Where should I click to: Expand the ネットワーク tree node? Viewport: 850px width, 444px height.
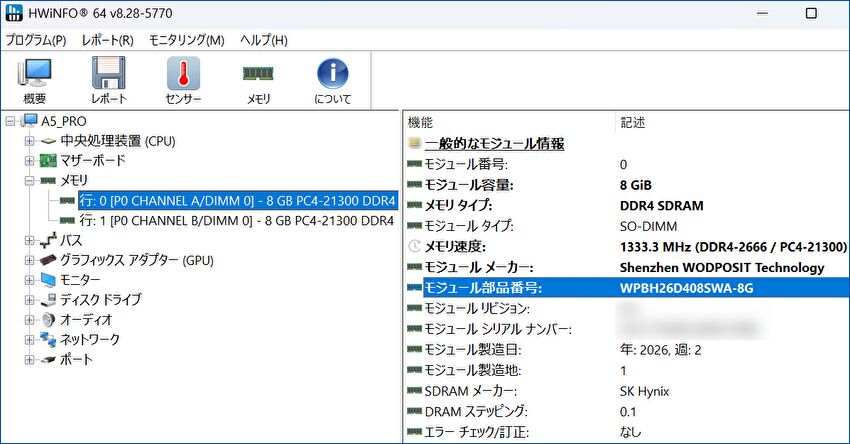(x=30, y=340)
